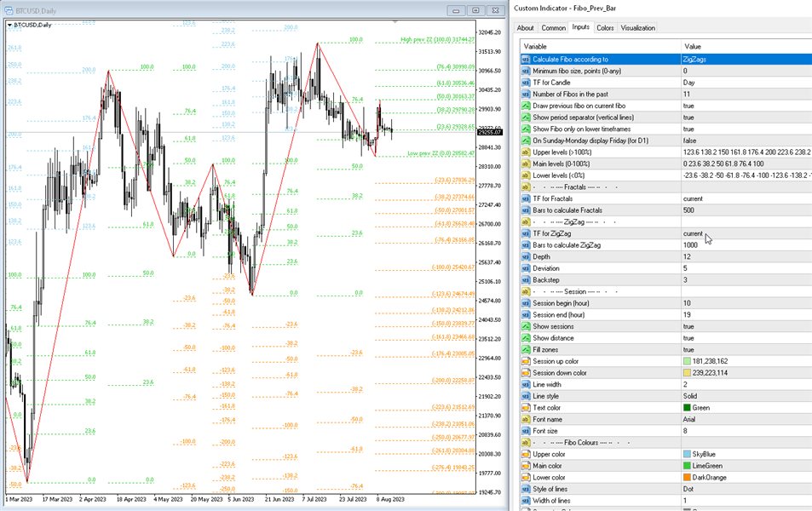Toggle the 'Show distance' true value
The height and width of the screenshot is (511, 812).
click(688, 338)
